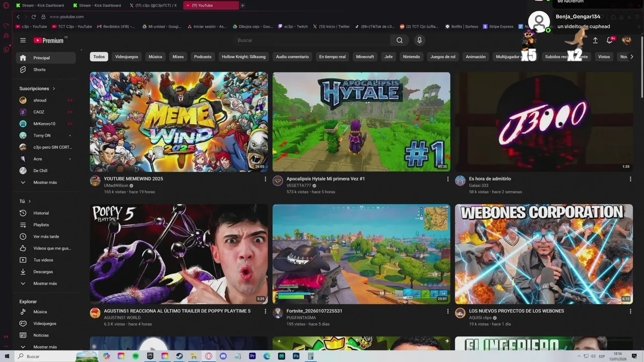Open Webones Corporation video thumbnail

pyautogui.click(x=544, y=254)
